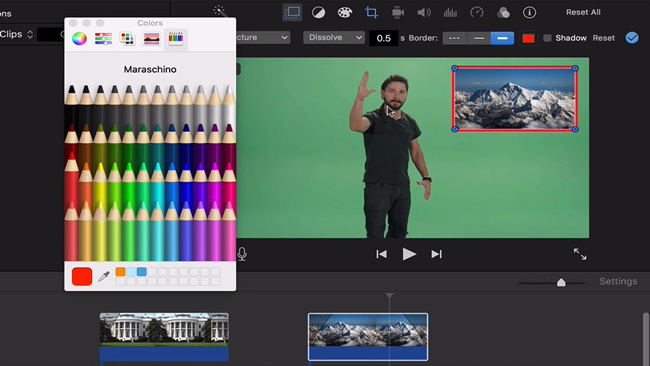This screenshot has height=366, width=650.
Task: Click the mountain picture-in-picture overlay
Action: [x=514, y=99]
